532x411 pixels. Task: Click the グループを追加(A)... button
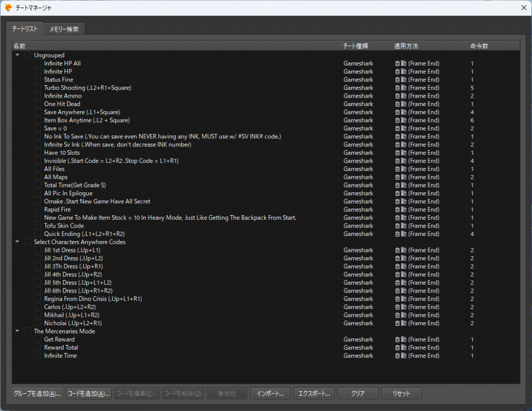(37, 394)
